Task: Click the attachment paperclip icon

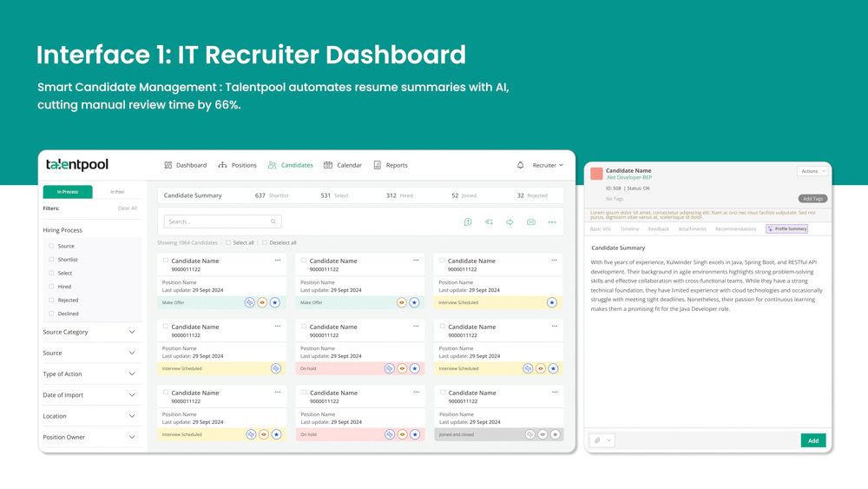Action: (x=597, y=440)
